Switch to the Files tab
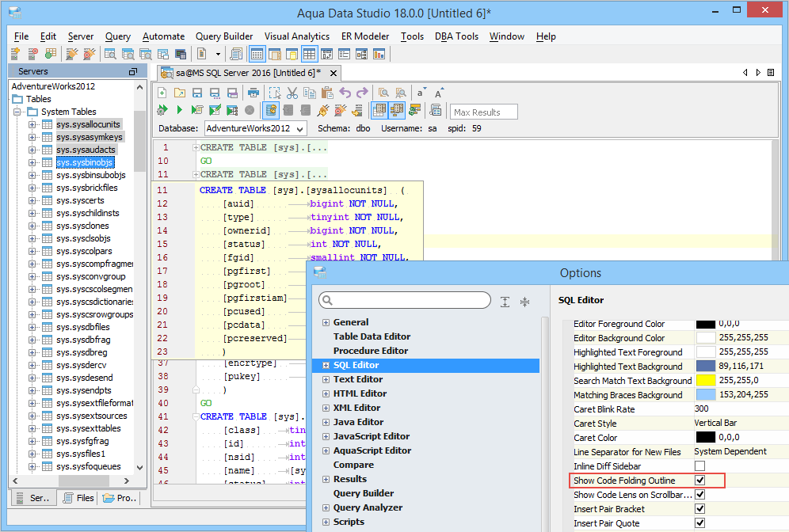Viewport: 789px width, 532px height. 78,498
